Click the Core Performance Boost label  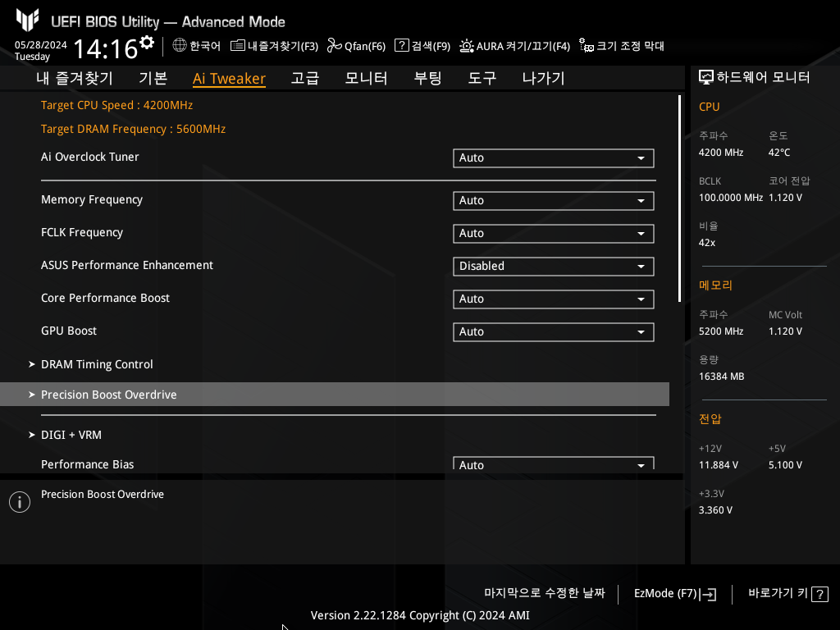point(105,298)
